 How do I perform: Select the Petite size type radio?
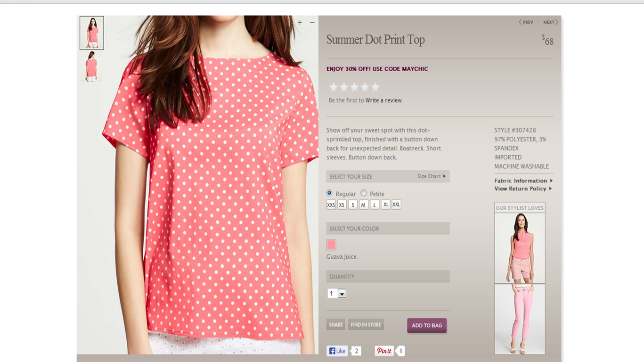(364, 193)
